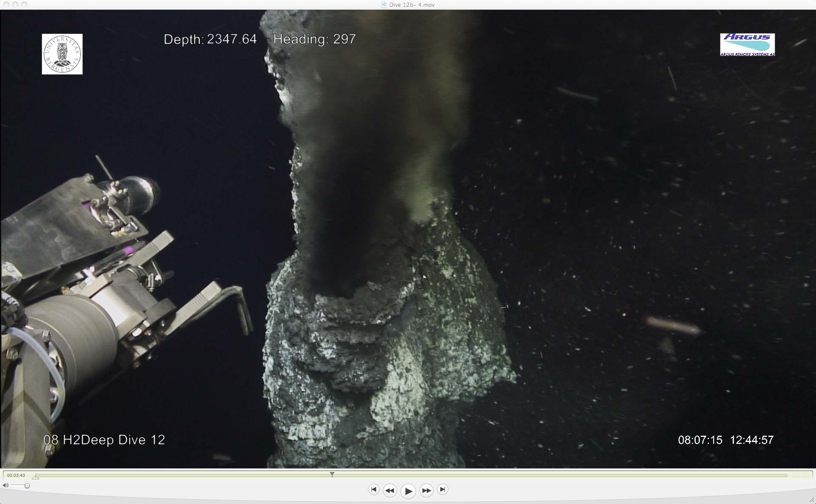Click the document icon beside Dive 12b title
This screenshot has width=816, height=504.
click(x=384, y=5)
